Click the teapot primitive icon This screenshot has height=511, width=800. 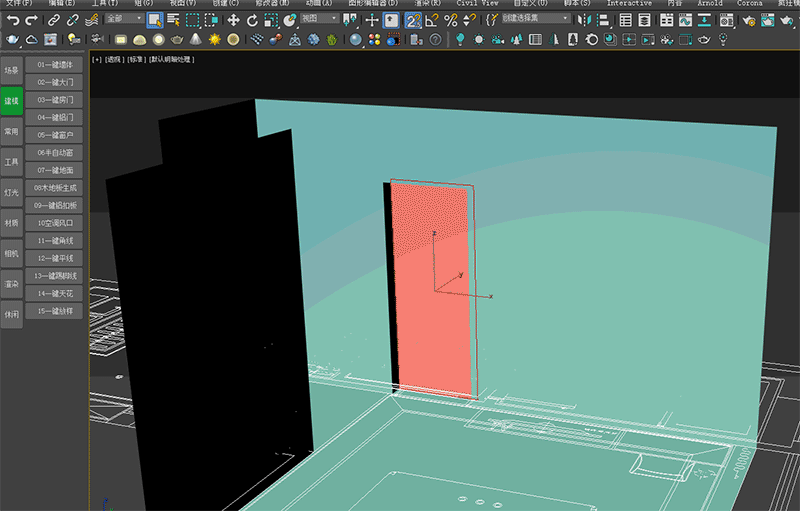[177, 39]
